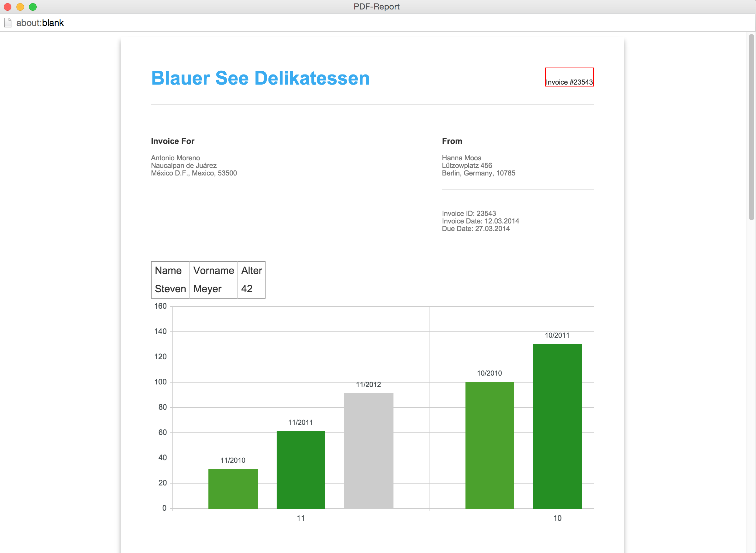756x553 pixels.
Task: Click the yellow minimize window button
Action: point(20,7)
